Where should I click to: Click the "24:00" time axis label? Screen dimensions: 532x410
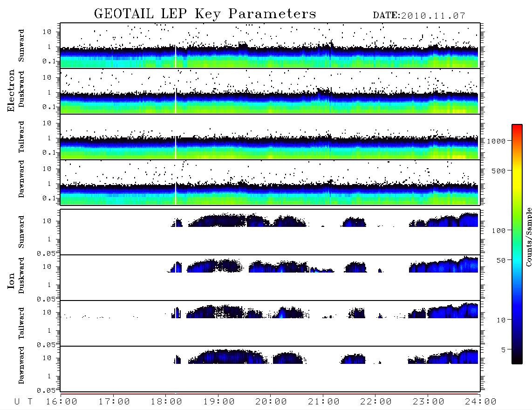(x=481, y=402)
